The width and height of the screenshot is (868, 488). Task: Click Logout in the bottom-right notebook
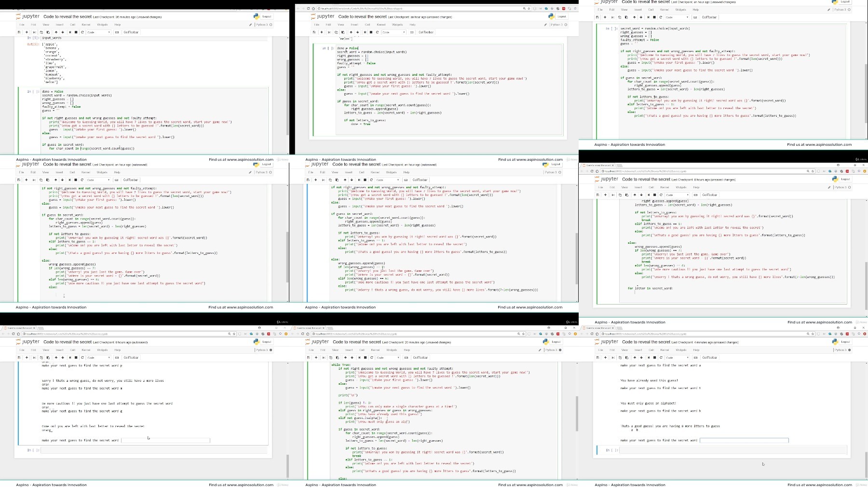[845, 342]
